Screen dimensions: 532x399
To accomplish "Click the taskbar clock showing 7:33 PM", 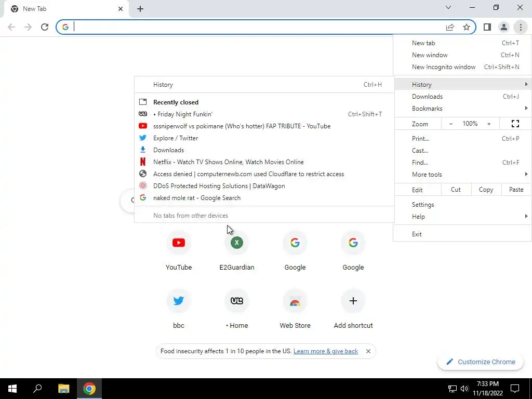I will pos(487,389).
